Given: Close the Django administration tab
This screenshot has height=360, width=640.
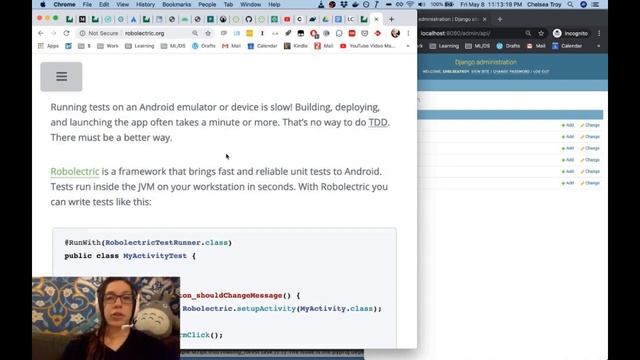Looking at the screenshot, I should click(x=484, y=19).
